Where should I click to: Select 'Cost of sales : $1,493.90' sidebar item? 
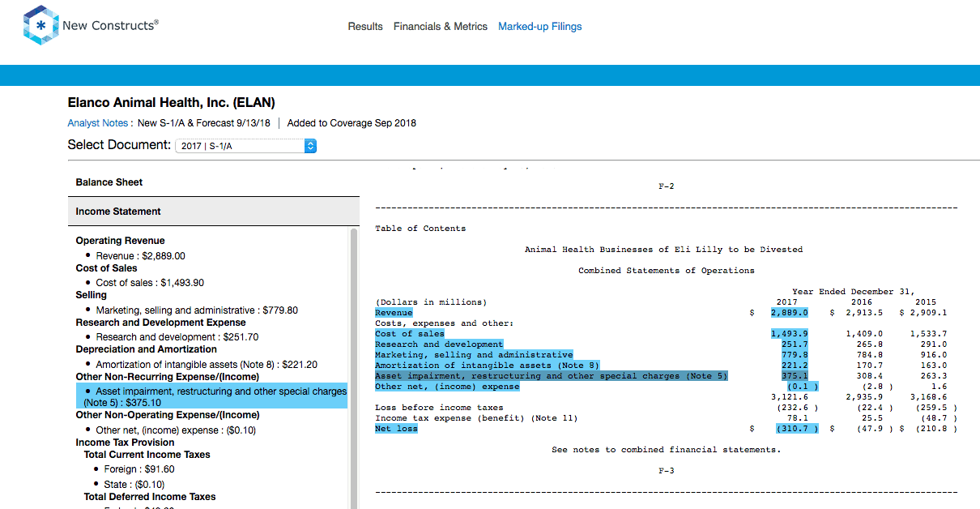(x=150, y=283)
